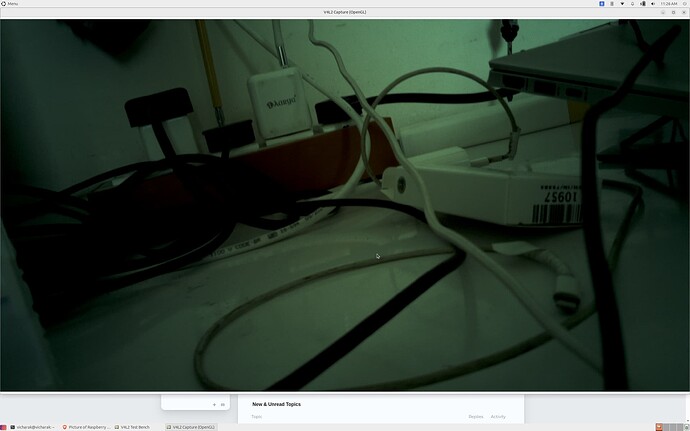690x431 pixels.
Task: Click the icon right of the plus in browser panel
Action: pos(223,405)
